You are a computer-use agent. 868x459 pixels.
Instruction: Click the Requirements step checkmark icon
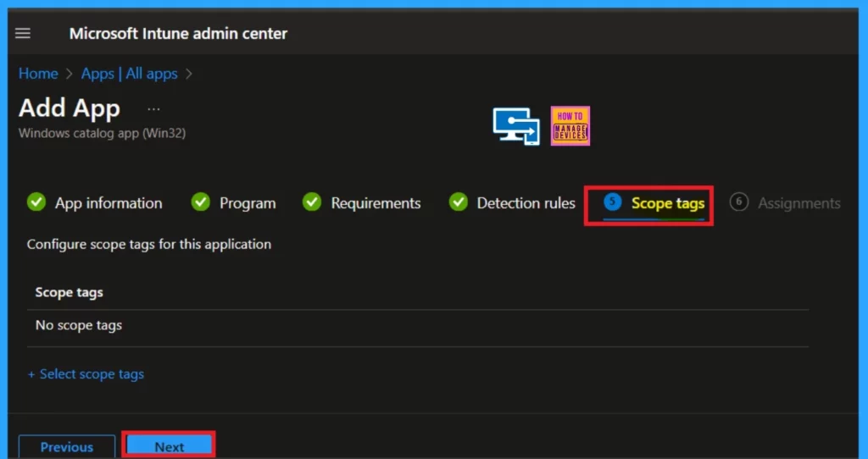pyautogui.click(x=312, y=202)
